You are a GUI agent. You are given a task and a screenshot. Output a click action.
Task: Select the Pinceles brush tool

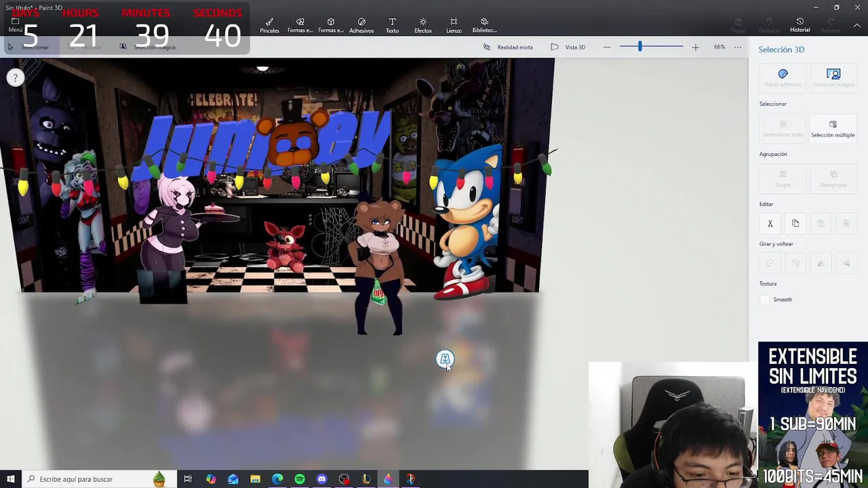pos(269,26)
